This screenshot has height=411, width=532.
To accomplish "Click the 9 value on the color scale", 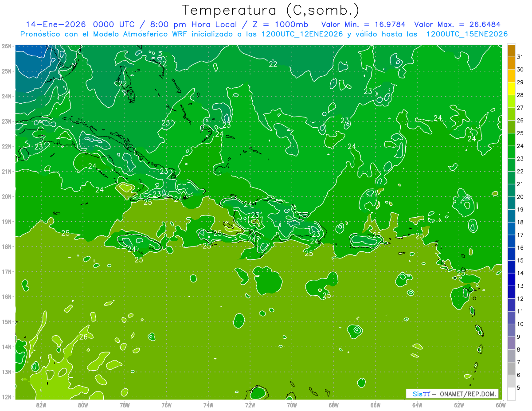I will point(519,337).
